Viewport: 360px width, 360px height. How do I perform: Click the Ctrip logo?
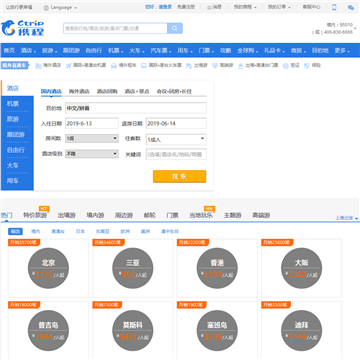coord(23,28)
